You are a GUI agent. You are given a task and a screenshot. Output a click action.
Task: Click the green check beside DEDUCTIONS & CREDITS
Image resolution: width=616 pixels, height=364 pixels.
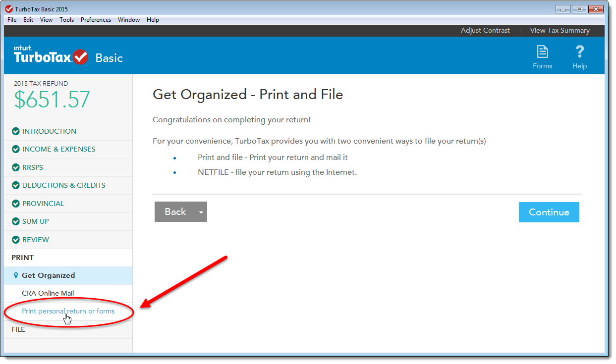(x=16, y=185)
